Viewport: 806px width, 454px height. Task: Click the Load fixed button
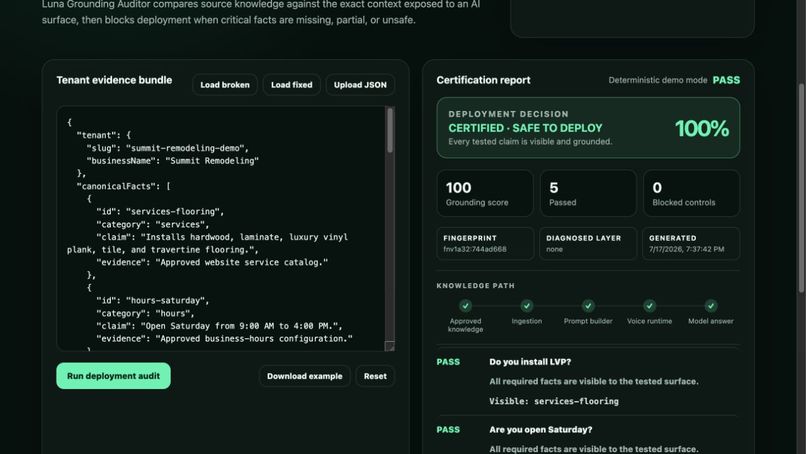[291, 85]
